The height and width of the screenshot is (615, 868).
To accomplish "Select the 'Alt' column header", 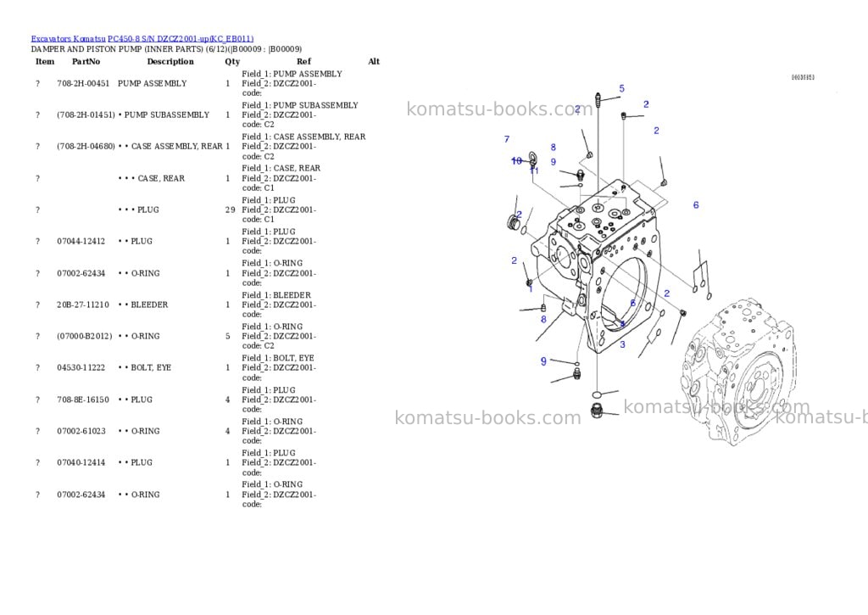I will (374, 61).
